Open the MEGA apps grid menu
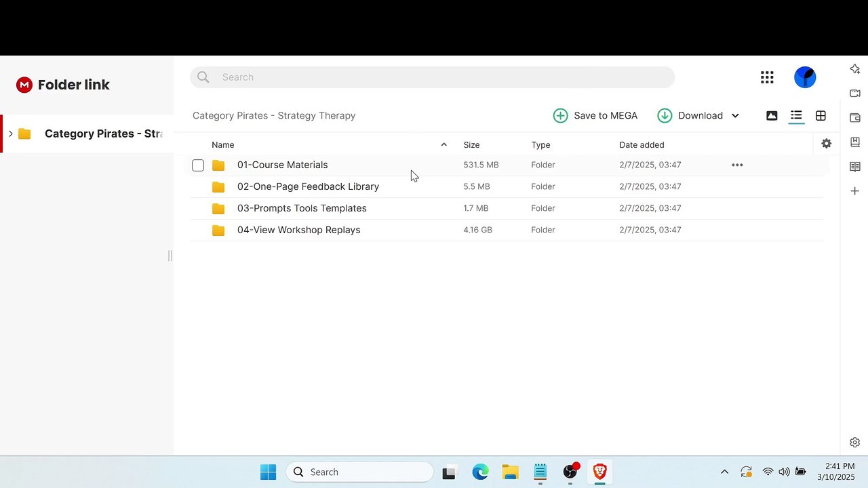 [x=767, y=77]
